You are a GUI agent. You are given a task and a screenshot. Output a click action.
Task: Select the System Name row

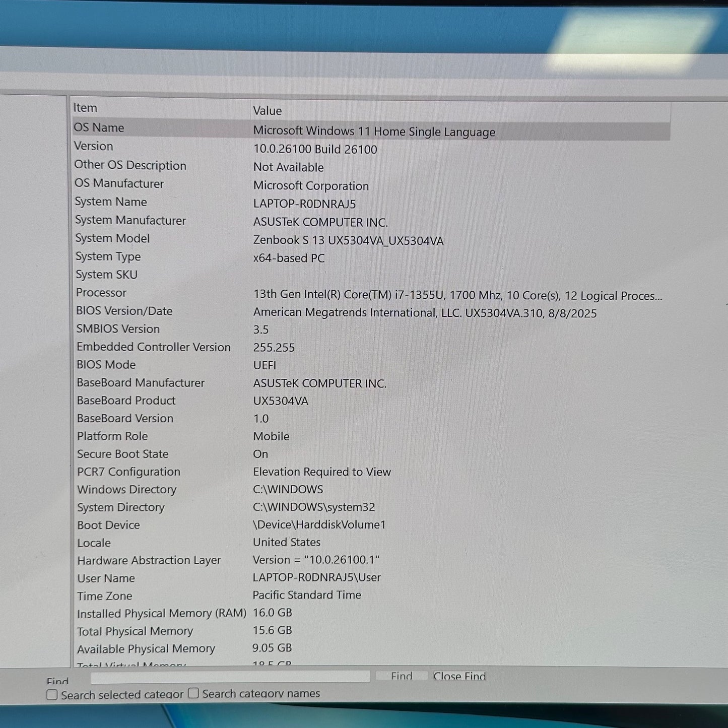pyautogui.click(x=111, y=202)
